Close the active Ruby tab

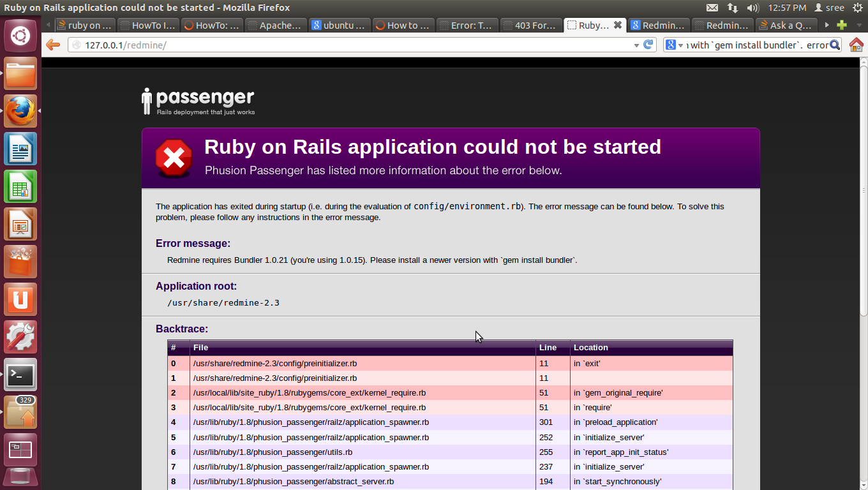pos(617,26)
